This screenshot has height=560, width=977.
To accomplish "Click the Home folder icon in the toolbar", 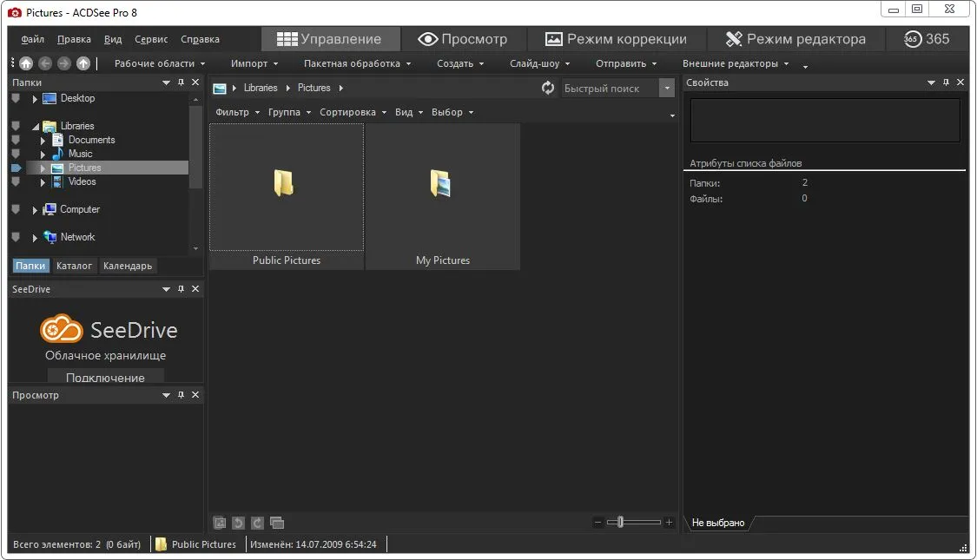I will 26,63.
